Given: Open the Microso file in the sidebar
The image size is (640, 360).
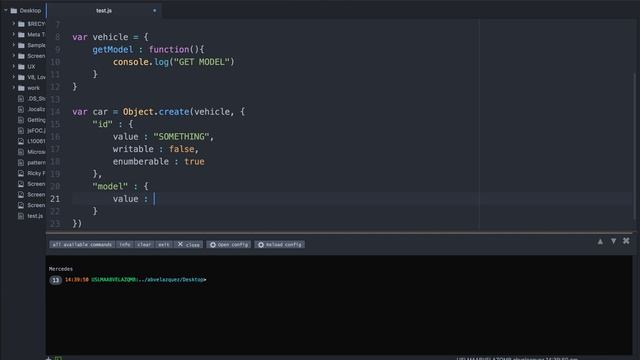Looking at the screenshot, I should [36, 152].
